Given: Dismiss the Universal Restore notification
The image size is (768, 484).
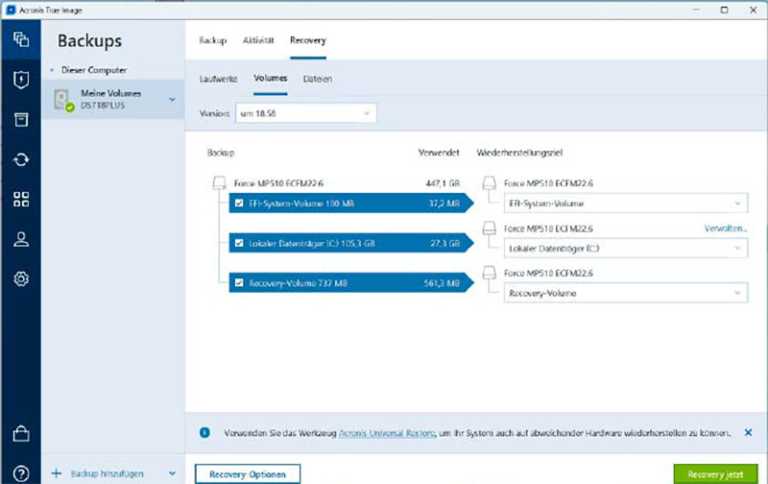Looking at the screenshot, I should (748, 433).
